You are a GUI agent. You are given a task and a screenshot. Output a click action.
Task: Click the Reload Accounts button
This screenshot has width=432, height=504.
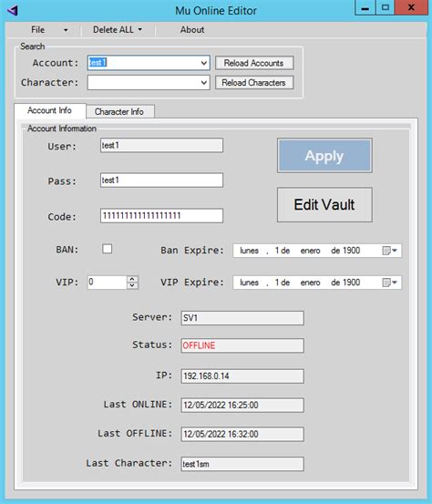(x=254, y=63)
